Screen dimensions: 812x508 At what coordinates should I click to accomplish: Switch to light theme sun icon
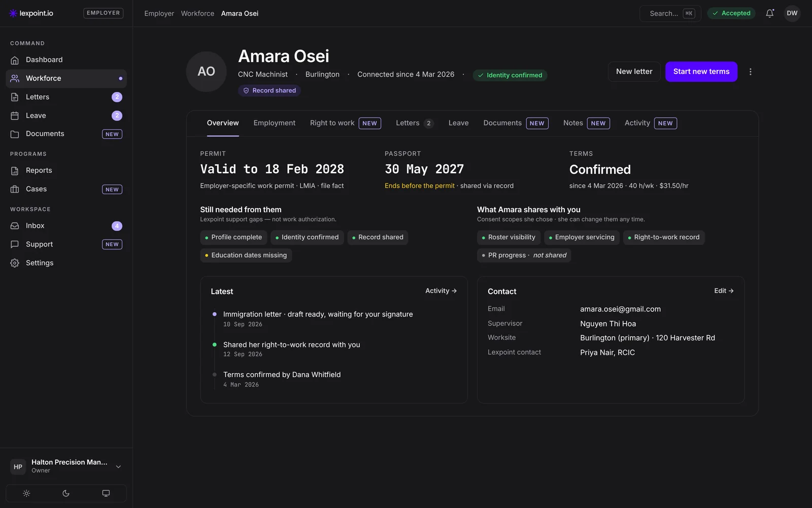pos(26,493)
